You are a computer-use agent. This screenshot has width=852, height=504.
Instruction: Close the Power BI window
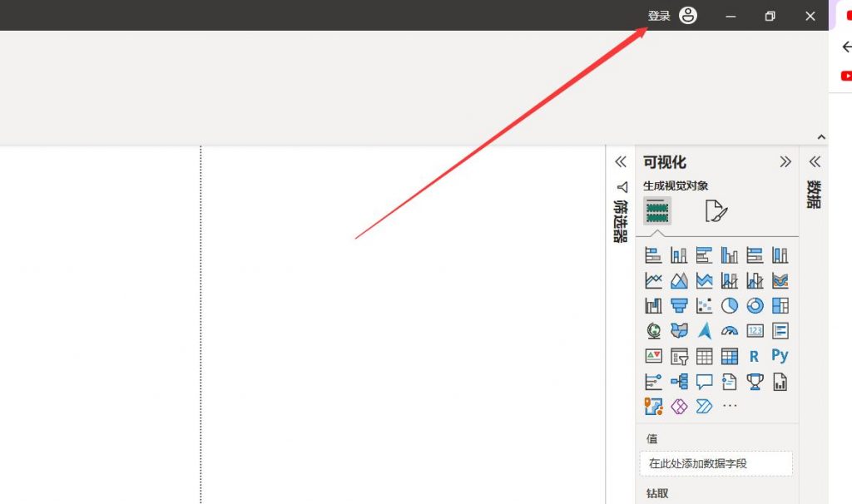(x=810, y=17)
